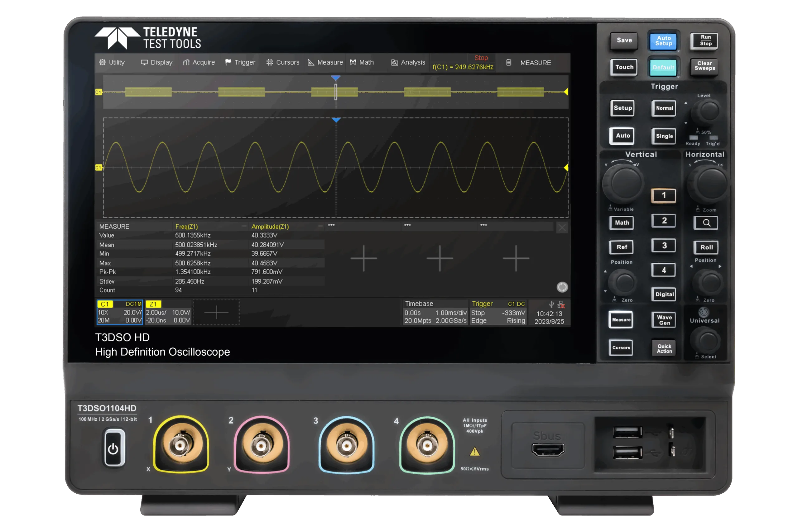Viewport: 798px width, 532px height.
Task: Click the first empty measurement slot
Action: pyautogui.click(x=363, y=258)
